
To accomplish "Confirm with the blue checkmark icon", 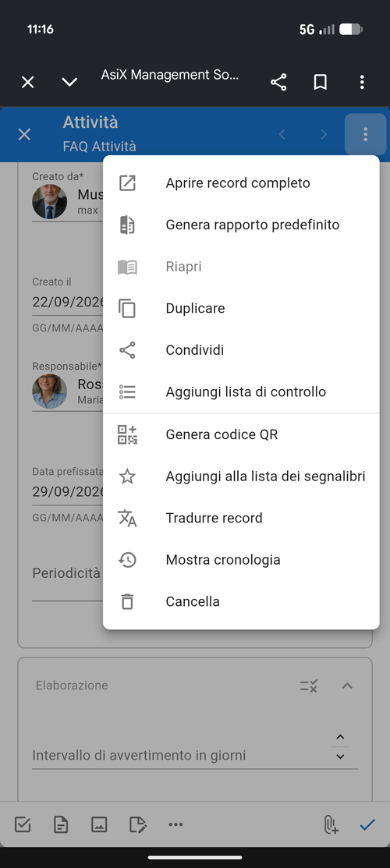I will 367,825.
